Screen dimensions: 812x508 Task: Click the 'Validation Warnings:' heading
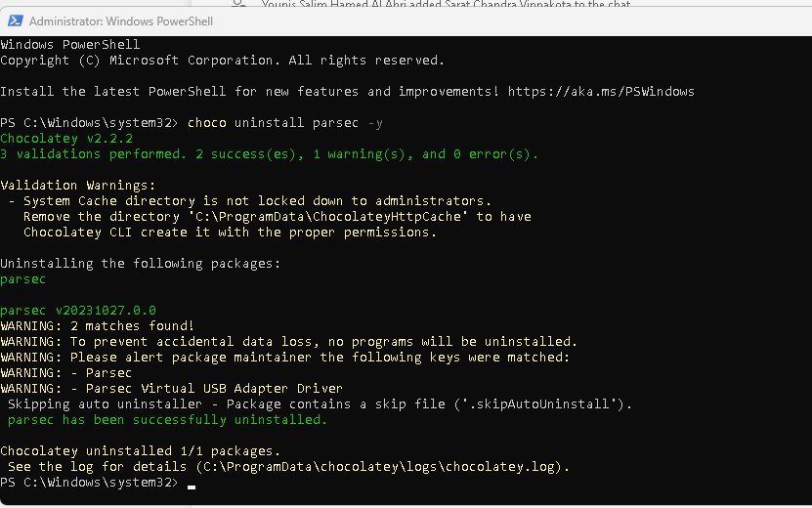click(x=77, y=186)
